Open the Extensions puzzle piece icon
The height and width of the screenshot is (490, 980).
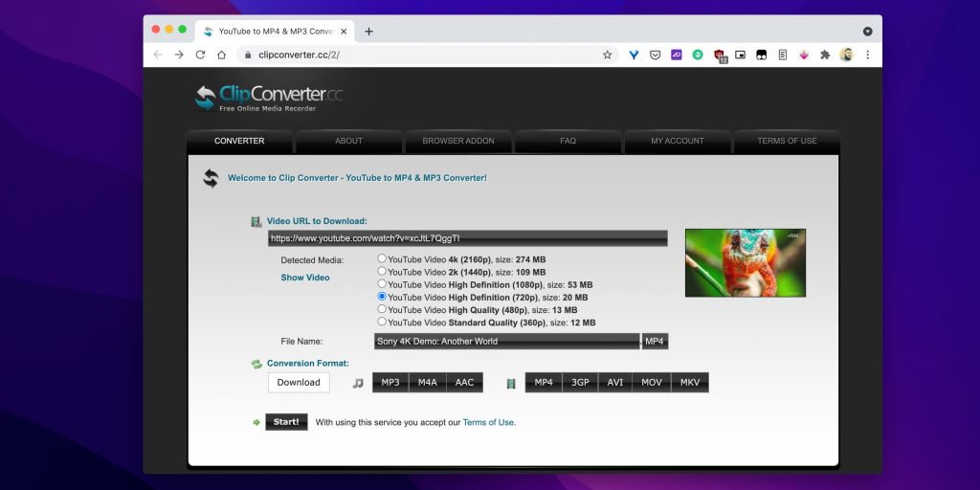pyautogui.click(x=825, y=55)
